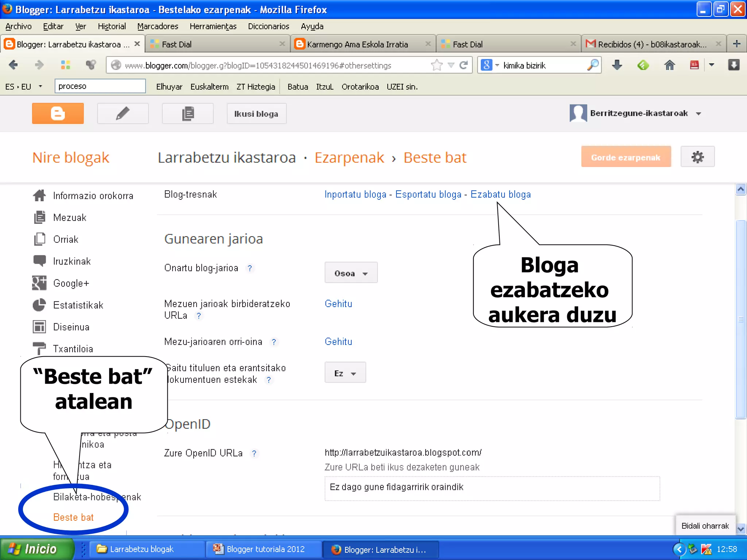Click Gehitu for Mezuen jarioak URLa
The height and width of the screenshot is (560, 747).
[x=338, y=304]
